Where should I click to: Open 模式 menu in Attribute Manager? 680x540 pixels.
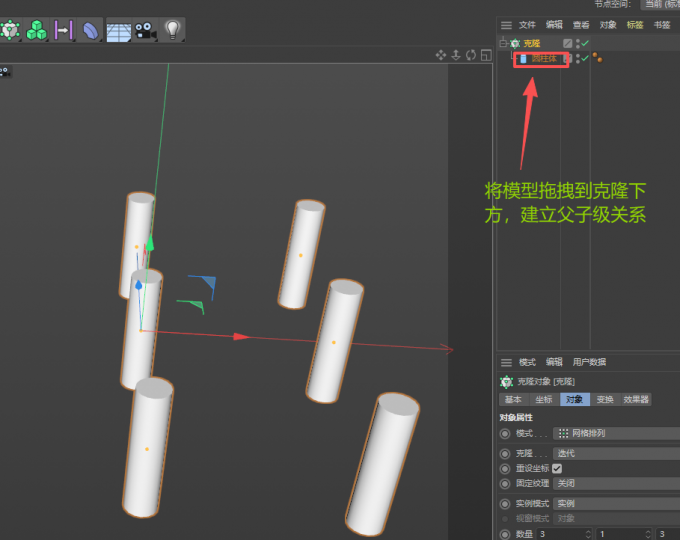click(x=527, y=362)
